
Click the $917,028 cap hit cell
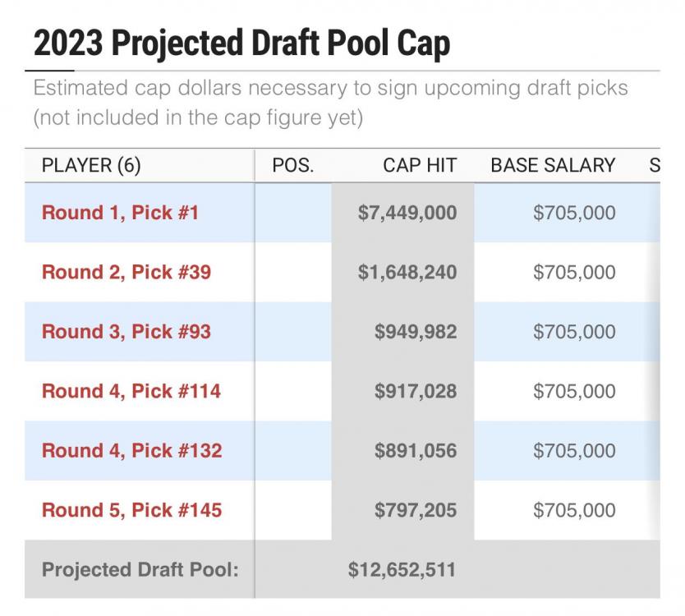click(416, 391)
